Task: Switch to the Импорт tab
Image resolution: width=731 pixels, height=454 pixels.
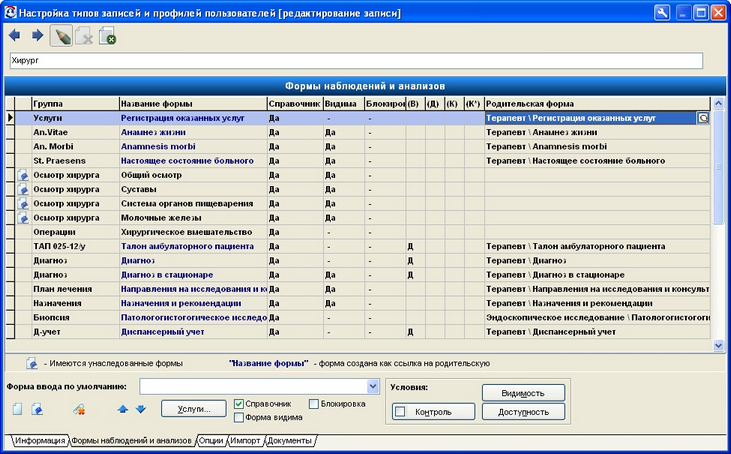Action: 245,440
